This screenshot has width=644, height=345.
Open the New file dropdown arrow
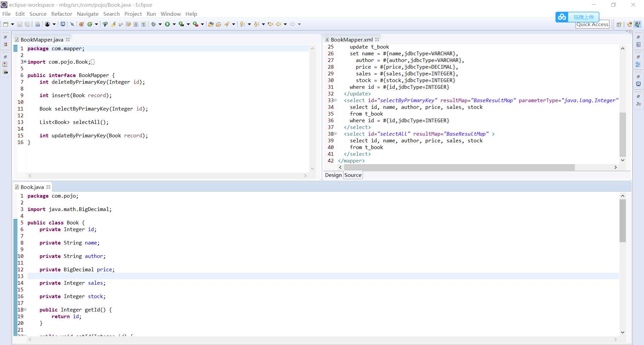pyautogui.click(x=12, y=24)
